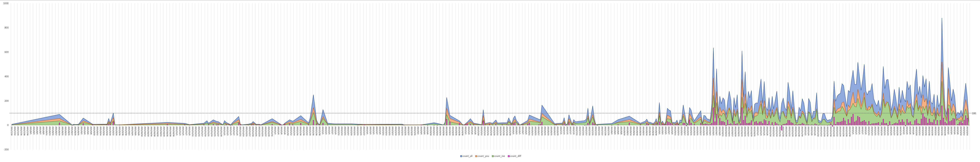Click the green count_me legend swatch
This screenshot has width=980, height=162.
(493, 156)
